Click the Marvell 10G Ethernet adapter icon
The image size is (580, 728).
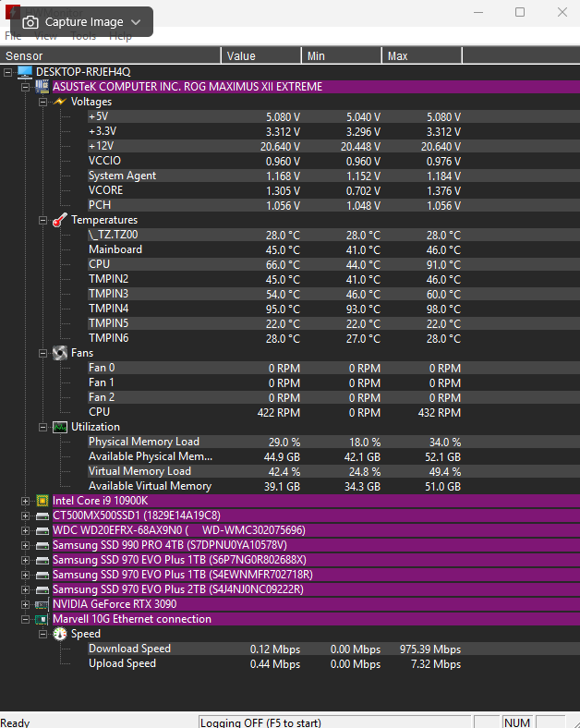click(x=42, y=619)
